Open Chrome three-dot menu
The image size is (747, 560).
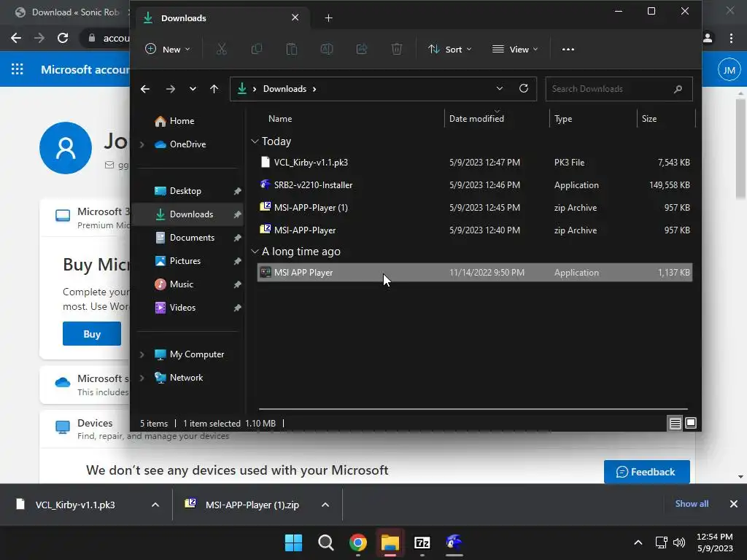(731, 38)
